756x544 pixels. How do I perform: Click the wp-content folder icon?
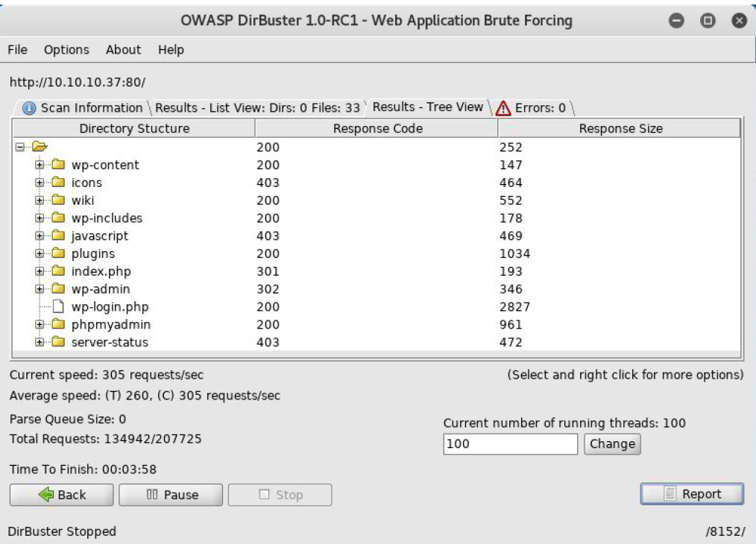[x=58, y=165]
